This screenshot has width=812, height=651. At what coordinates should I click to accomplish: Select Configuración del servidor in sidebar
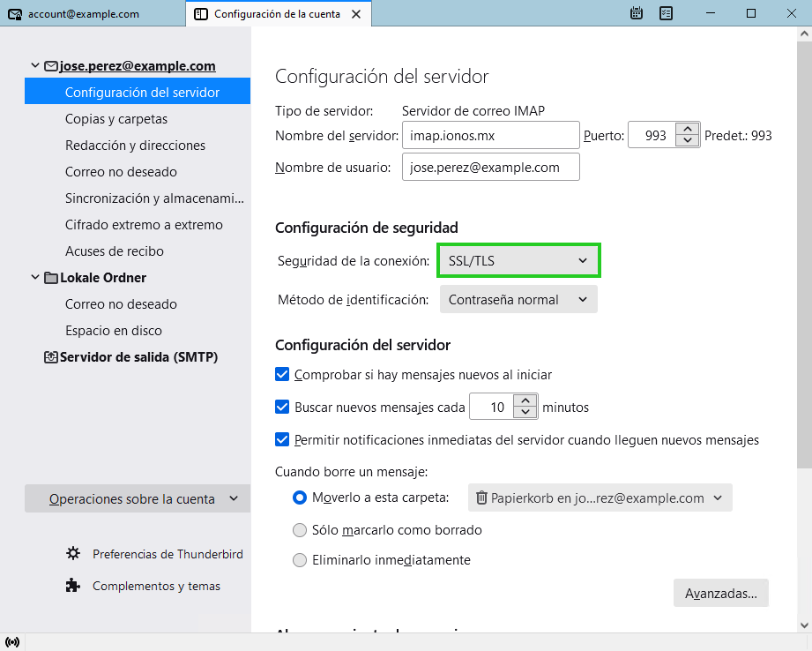[x=138, y=91]
